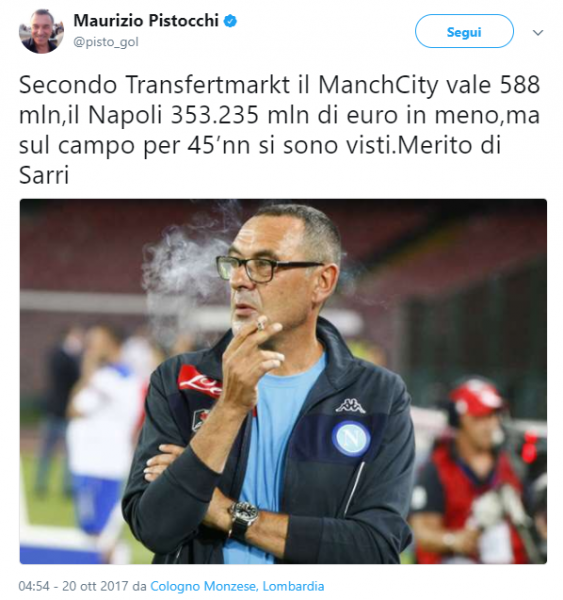Open Maurizio Pistocchi's profile avatar

pos(41,31)
